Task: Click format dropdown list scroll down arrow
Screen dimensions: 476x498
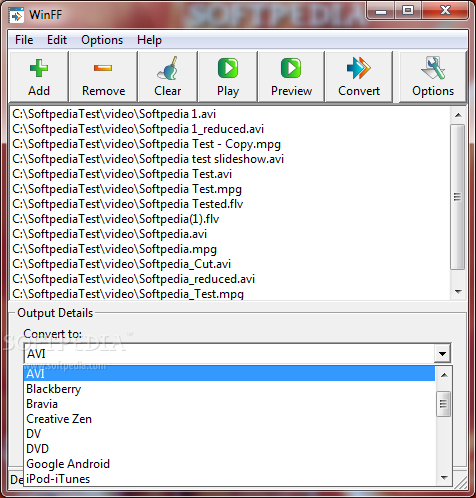Action: tap(444, 478)
